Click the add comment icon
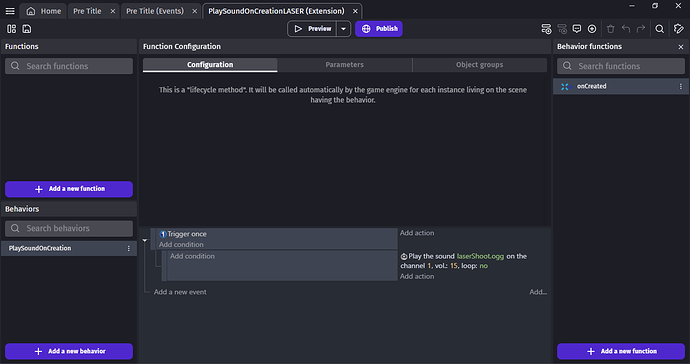 pos(576,29)
